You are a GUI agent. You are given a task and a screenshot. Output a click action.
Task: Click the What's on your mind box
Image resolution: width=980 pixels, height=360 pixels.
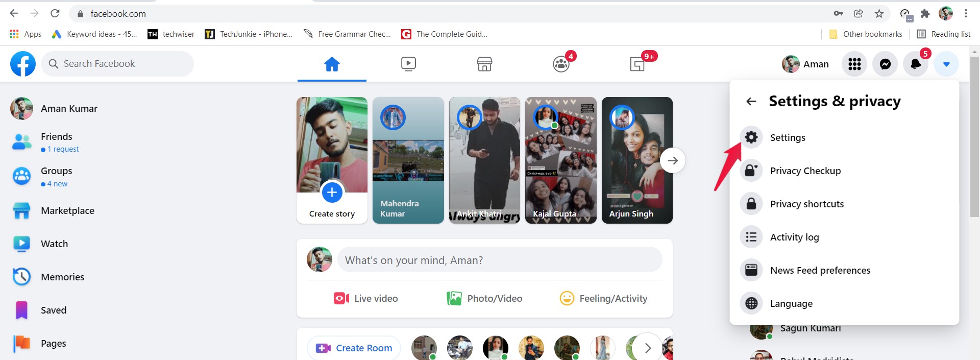[500, 260]
